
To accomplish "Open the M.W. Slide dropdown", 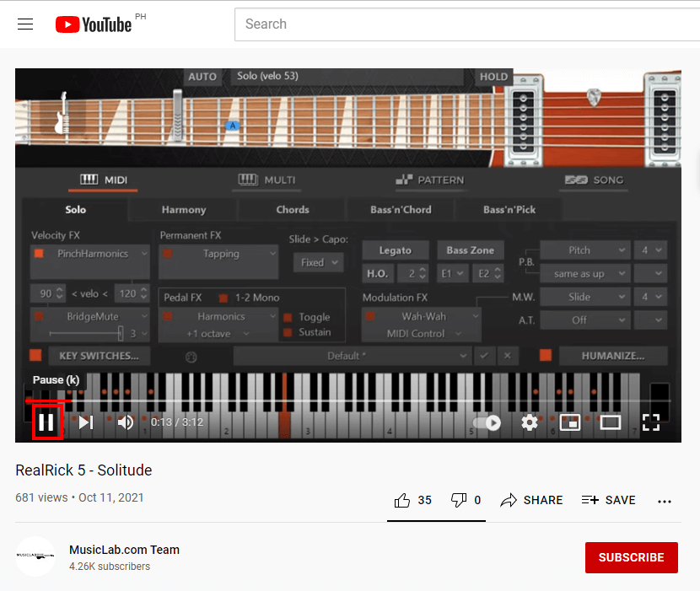I will tap(584, 297).
